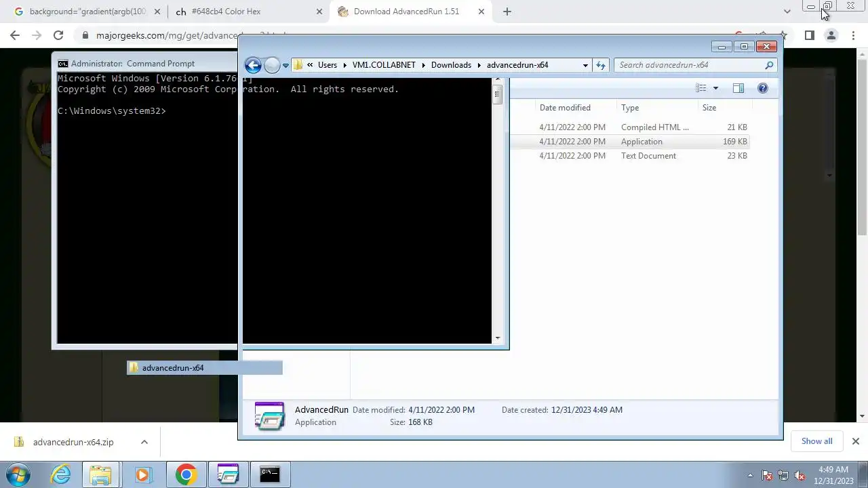Switch to Chrome from the taskbar
Image resolution: width=868 pixels, height=488 pixels.
(x=186, y=474)
